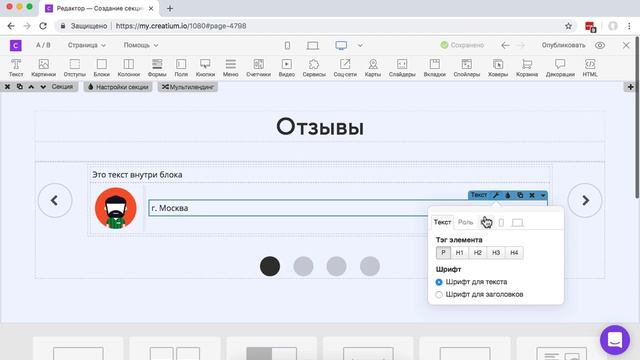
Task: Set element tag to H2
Action: (x=478, y=253)
